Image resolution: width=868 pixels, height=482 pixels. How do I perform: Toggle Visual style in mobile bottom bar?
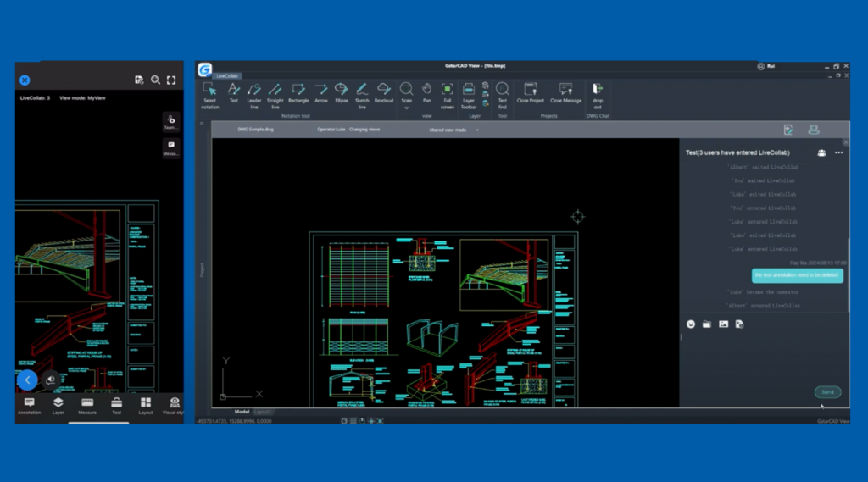coord(174,404)
